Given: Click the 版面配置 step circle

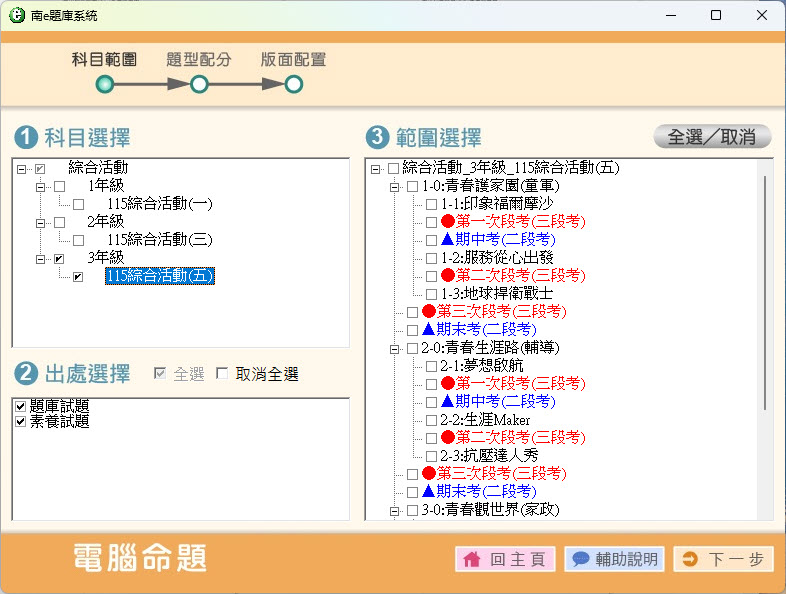Looking at the screenshot, I should [294, 84].
